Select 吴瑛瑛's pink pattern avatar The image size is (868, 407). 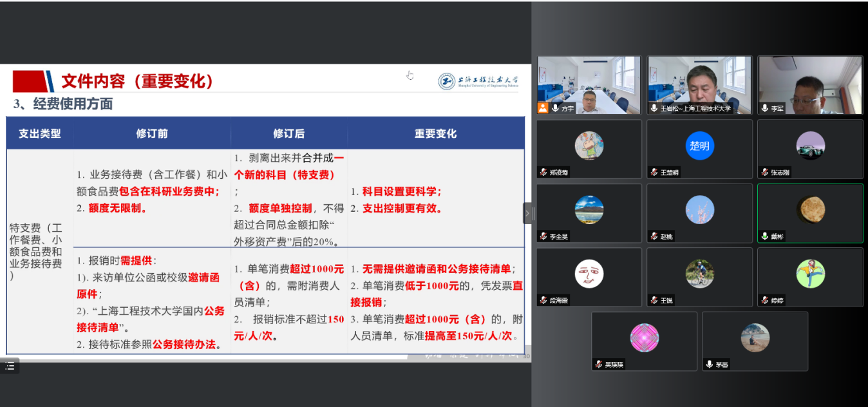point(644,337)
